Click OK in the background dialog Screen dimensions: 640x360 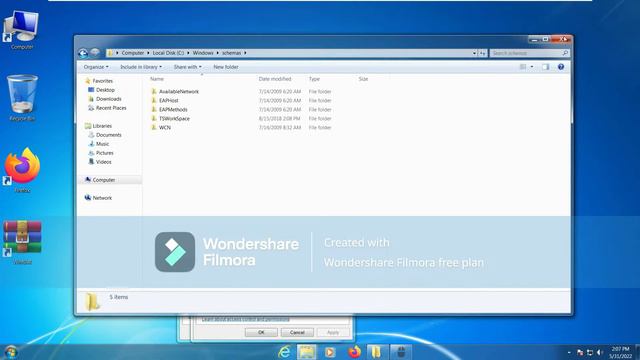pos(261,332)
